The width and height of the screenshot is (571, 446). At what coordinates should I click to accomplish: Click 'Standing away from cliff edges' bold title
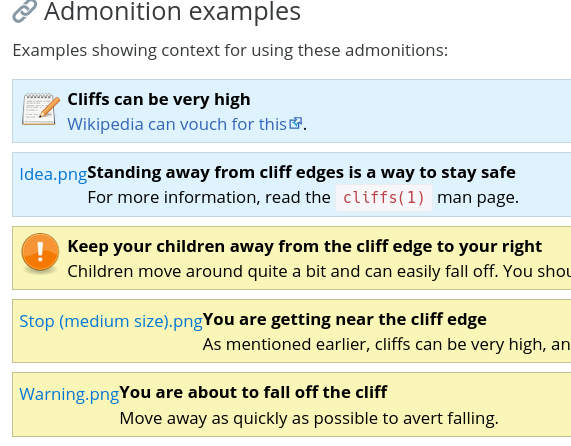[x=301, y=172]
